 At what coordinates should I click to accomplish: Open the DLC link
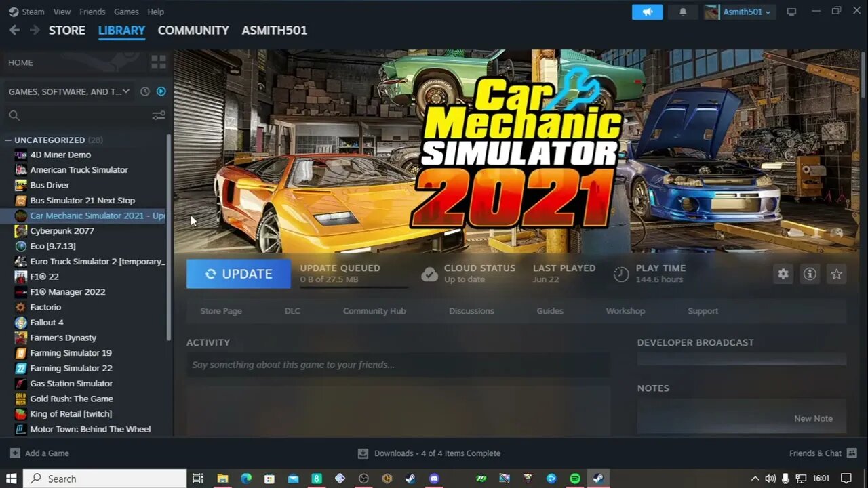292,311
